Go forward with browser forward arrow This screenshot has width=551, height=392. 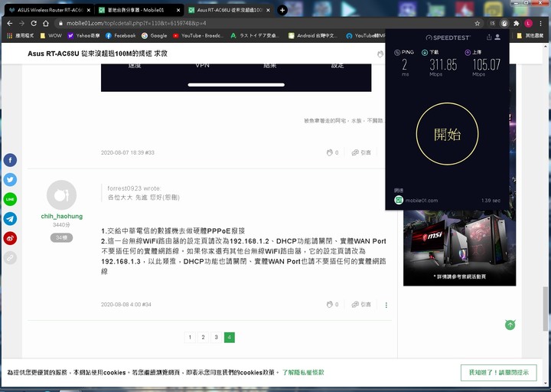(21, 23)
